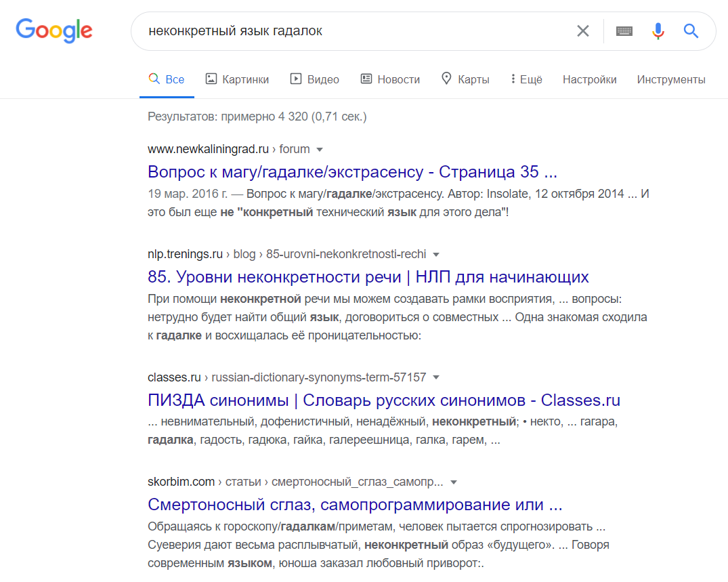Image resolution: width=728 pixels, height=582 pixels.
Task: Open Инструменты search tools
Action: pyautogui.click(x=671, y=79)
